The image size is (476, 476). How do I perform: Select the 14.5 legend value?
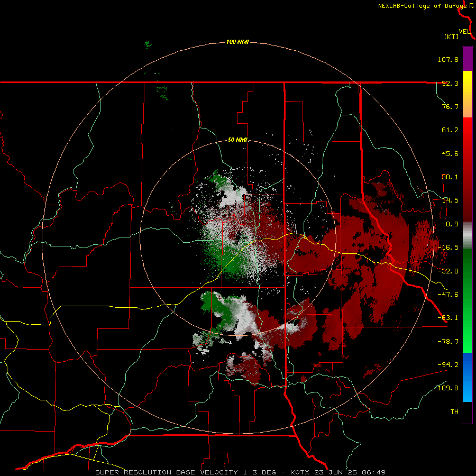pyautogui.click(x=450, y=200)
